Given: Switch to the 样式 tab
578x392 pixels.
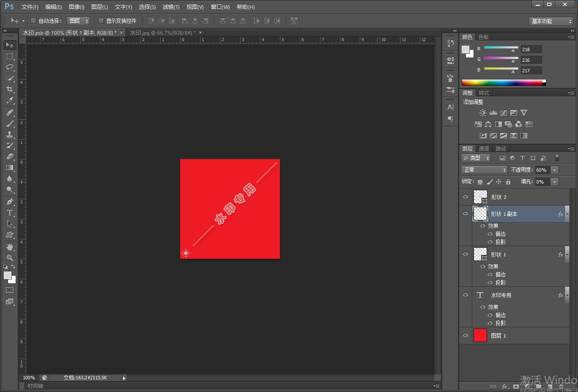Looking at the screenshot, I should 484,93.
